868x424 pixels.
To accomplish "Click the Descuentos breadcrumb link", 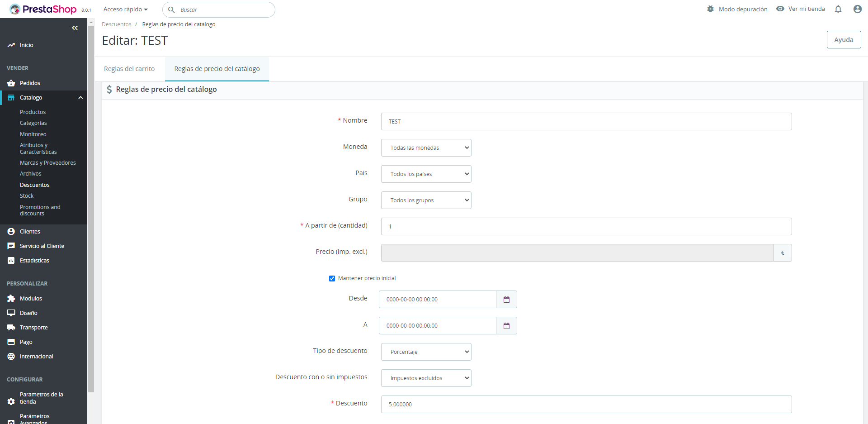I will 117,24.
